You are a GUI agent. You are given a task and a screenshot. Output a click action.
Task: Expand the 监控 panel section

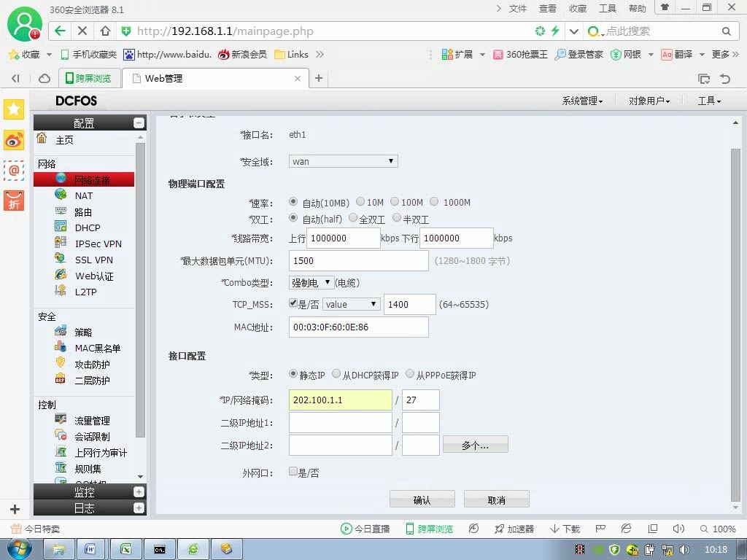139,492
